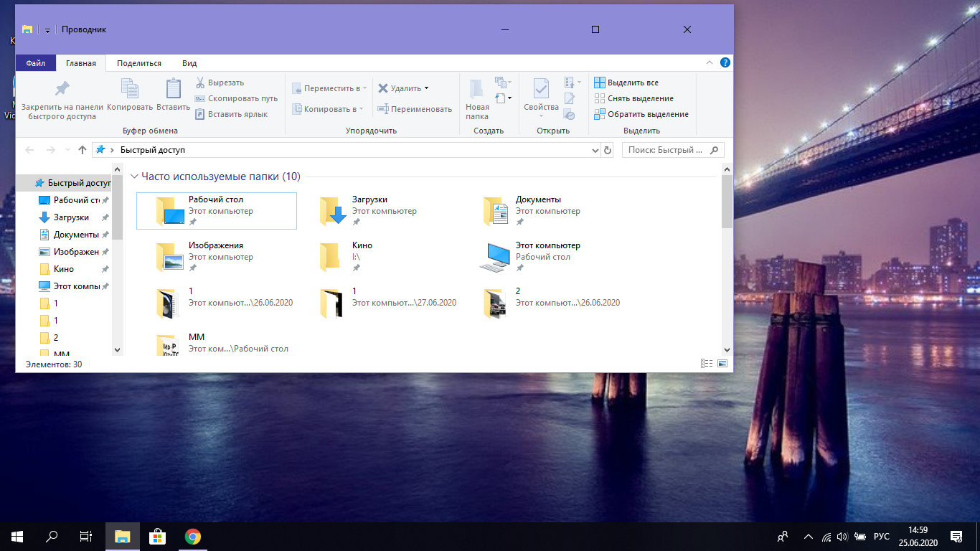The height and width of the screenshot is (551, 980).
Task: Open the Переместить в dropdown
Action: click(x=364, y=88)
